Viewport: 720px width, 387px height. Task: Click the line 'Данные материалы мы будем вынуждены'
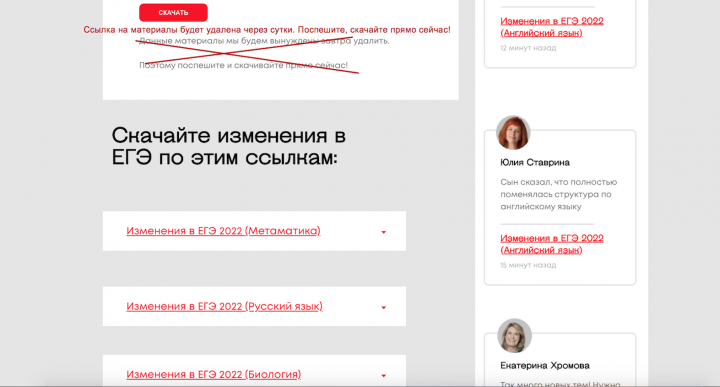[264, 41]
